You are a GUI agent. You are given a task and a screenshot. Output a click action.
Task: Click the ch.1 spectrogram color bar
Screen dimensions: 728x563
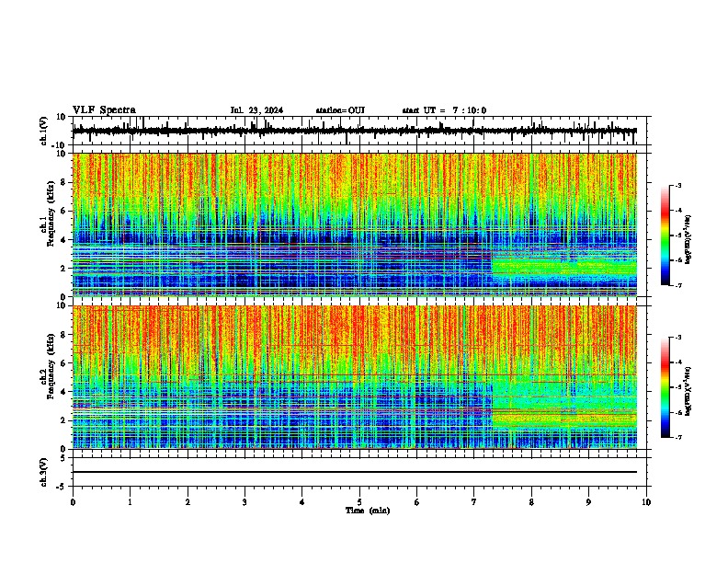[665, 236]
